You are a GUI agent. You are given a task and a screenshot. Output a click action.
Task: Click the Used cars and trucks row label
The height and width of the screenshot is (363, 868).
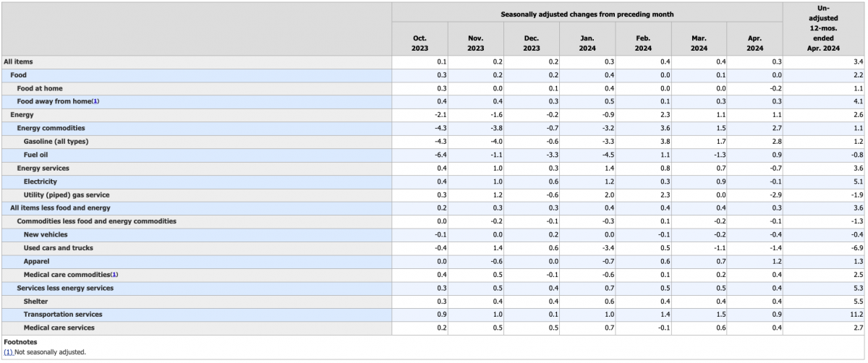58,248
